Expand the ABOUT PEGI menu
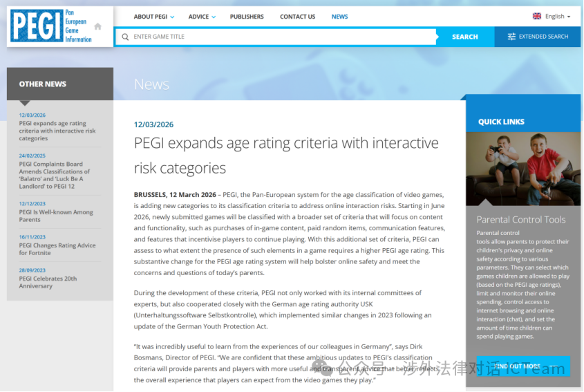The image size is (584, 392). (x=154, y=17)
